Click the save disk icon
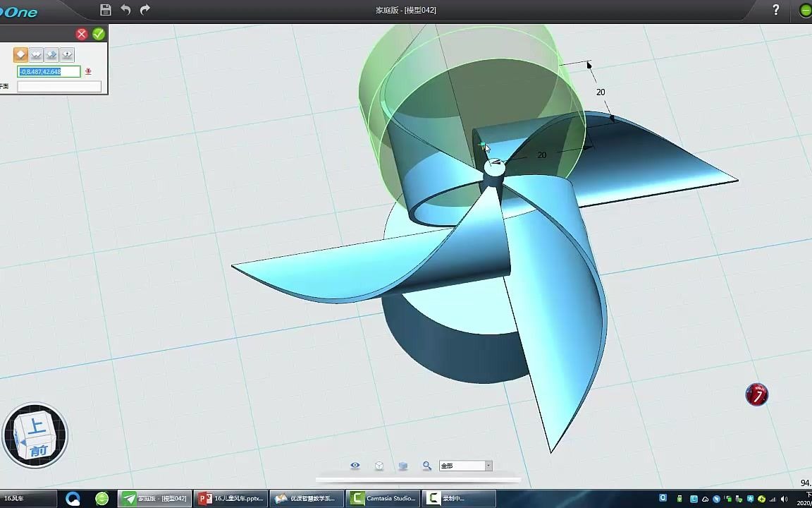The image size is (812, 508). coord(106,9)
